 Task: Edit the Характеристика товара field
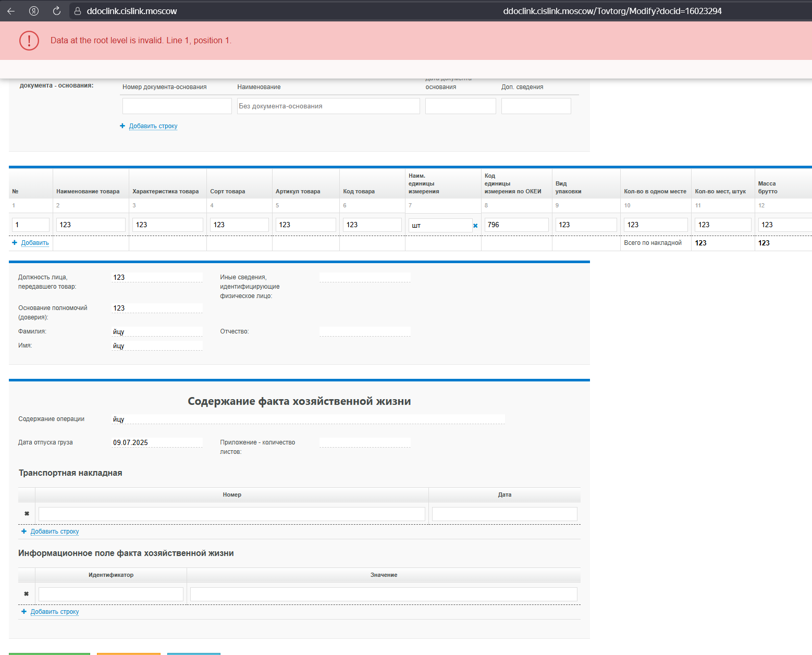[x=168, y=225]
